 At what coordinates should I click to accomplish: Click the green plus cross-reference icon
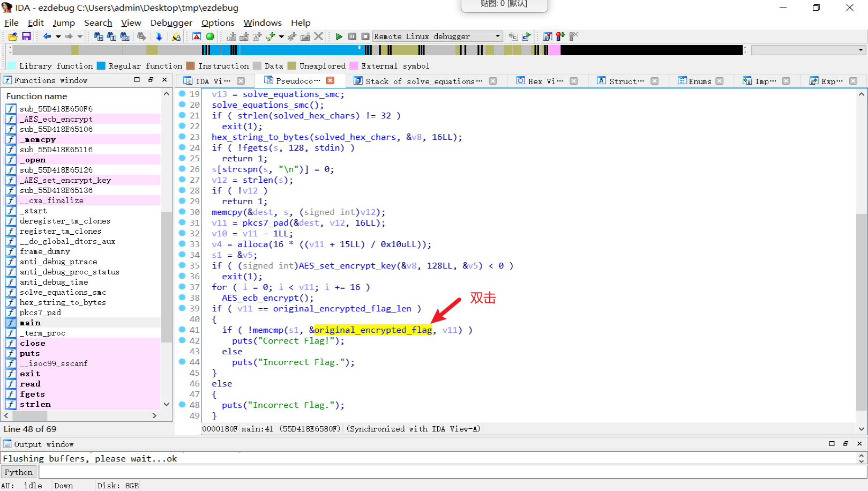pos(271,36)
